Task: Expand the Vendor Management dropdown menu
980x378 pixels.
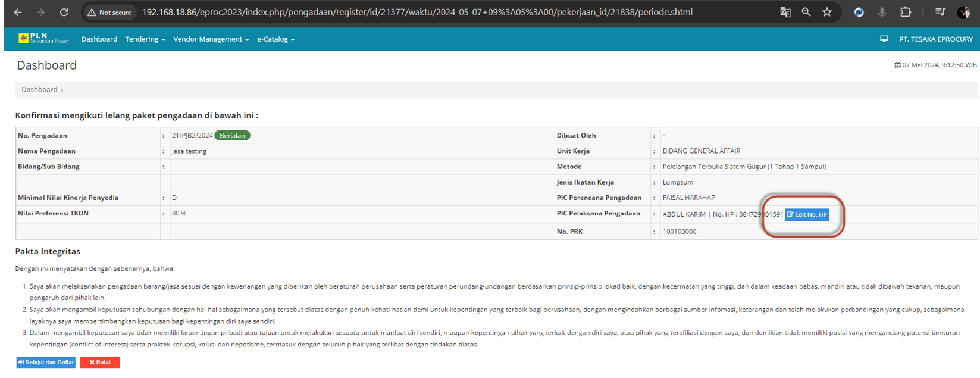Action: pyautogui.click(x=211, y=39)
